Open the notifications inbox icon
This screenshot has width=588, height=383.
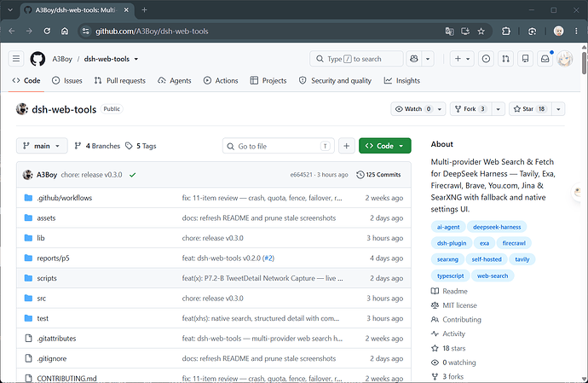pyautogui.click(x=545, y=59)
